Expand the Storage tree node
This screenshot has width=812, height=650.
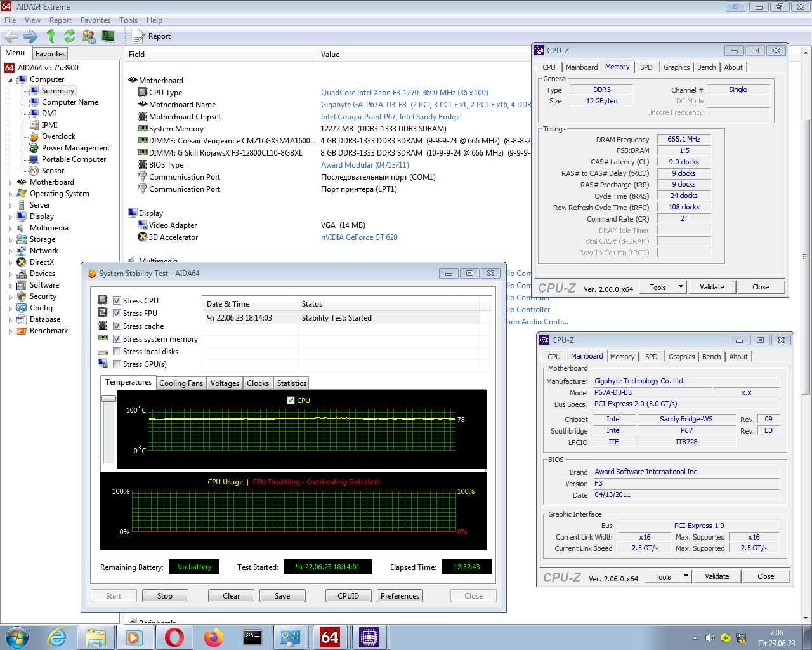click(10, 240)
